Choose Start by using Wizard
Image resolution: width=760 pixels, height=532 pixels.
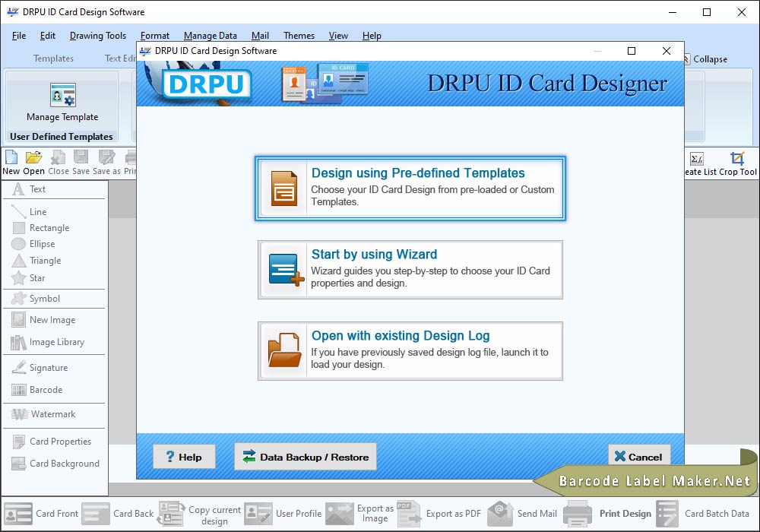tap(410, 270)
